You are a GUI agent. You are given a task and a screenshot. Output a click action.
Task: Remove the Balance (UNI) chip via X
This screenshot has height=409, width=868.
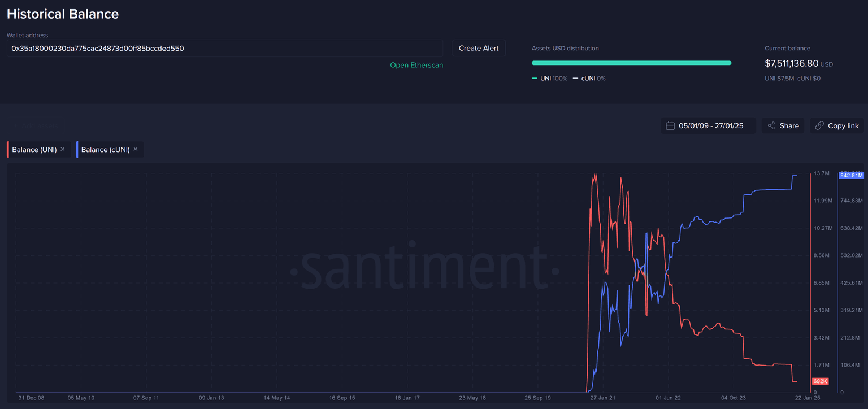point(63,149)
